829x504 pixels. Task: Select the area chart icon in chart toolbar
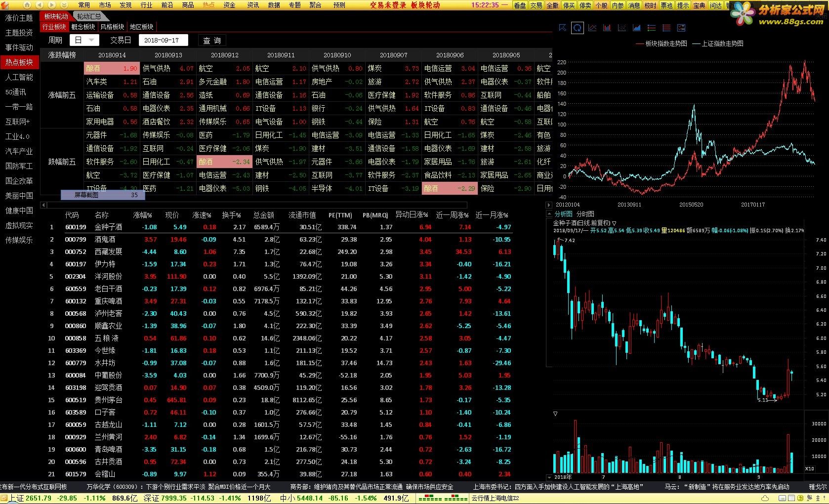pos(636,28)
